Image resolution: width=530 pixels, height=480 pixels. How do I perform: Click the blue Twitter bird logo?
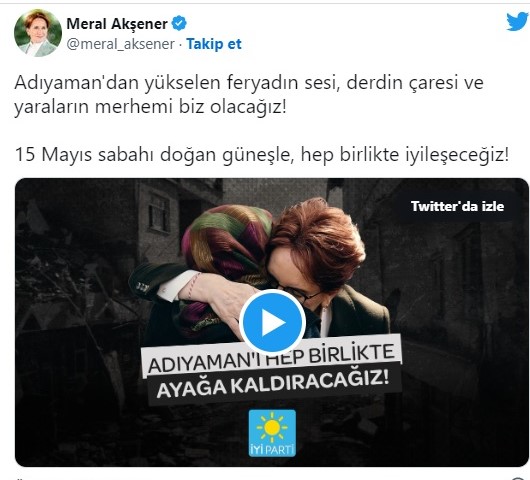[517, 22]
